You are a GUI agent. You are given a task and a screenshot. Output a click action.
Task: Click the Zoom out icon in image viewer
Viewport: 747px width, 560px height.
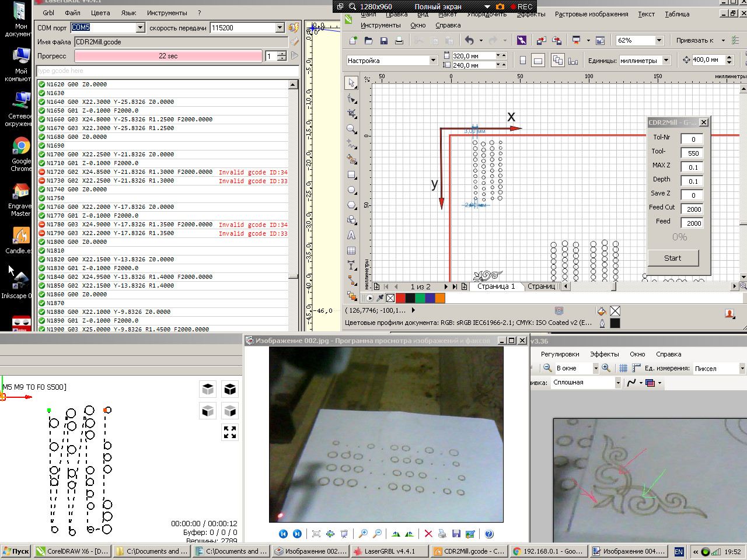pos(377,533)
